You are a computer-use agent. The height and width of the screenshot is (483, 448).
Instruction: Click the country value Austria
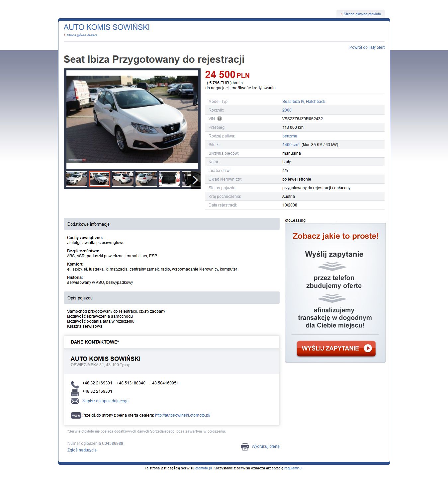[289, 197]
